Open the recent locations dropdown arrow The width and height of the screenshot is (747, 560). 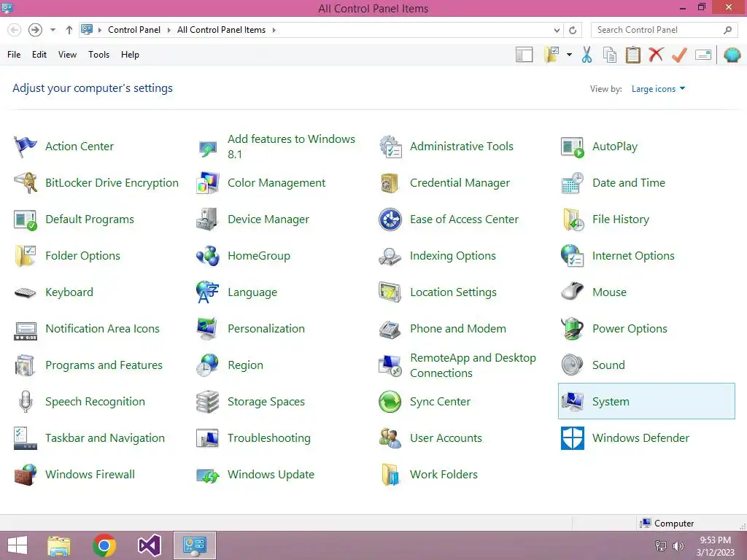tap(53, 30)
